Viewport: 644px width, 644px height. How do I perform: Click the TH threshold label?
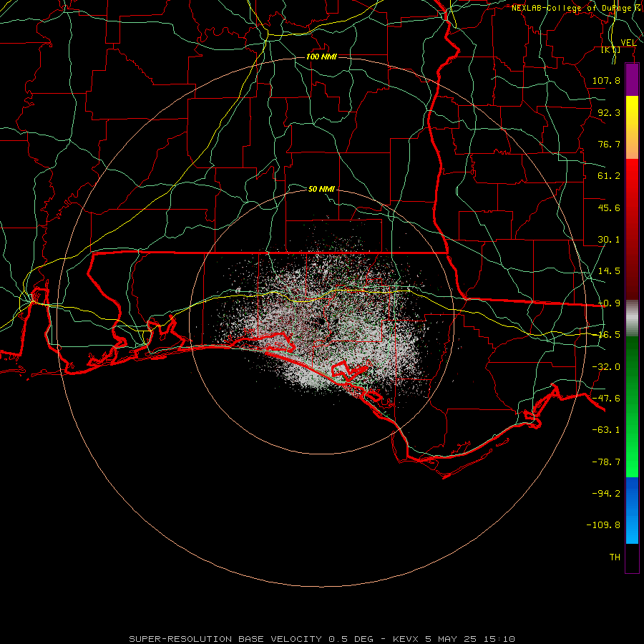(x=615, y=557)
